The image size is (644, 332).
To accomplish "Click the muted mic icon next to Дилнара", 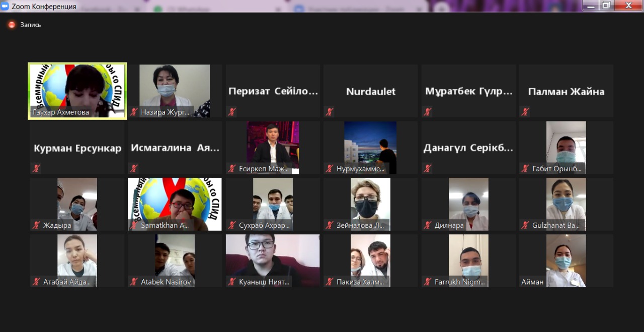I will [x=428, y=225].
